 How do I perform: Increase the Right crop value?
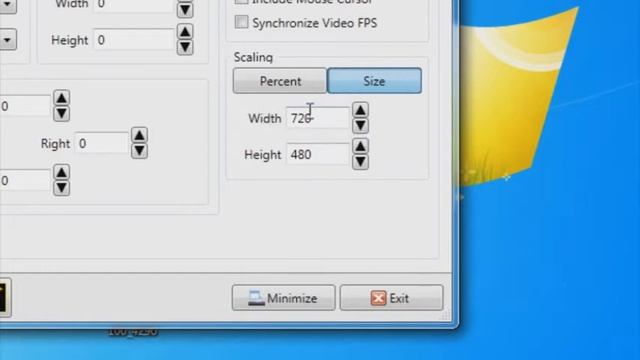(x=139, y=135)
